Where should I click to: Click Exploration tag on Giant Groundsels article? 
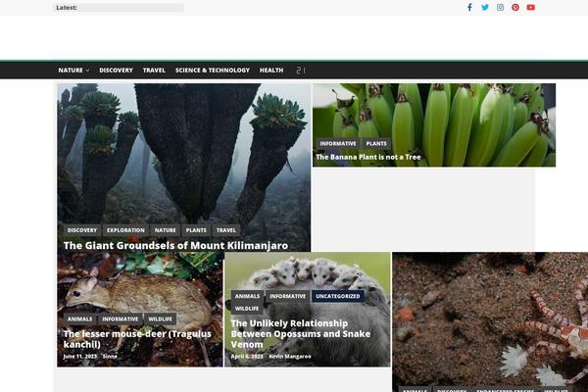[x=125, y=230]
